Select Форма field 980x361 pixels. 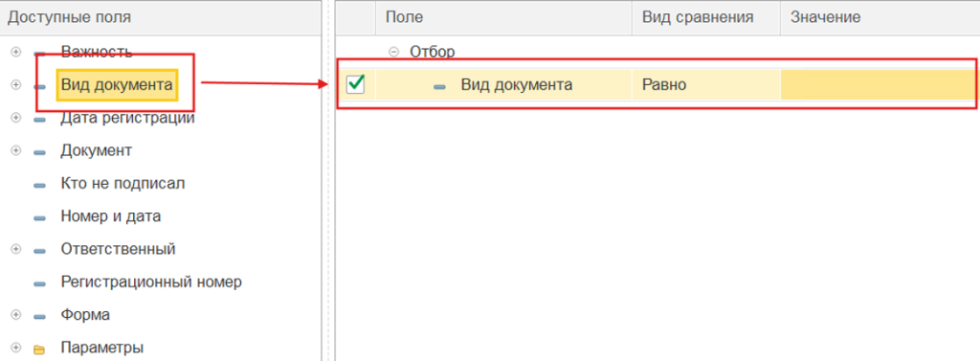tap(85, 315)
